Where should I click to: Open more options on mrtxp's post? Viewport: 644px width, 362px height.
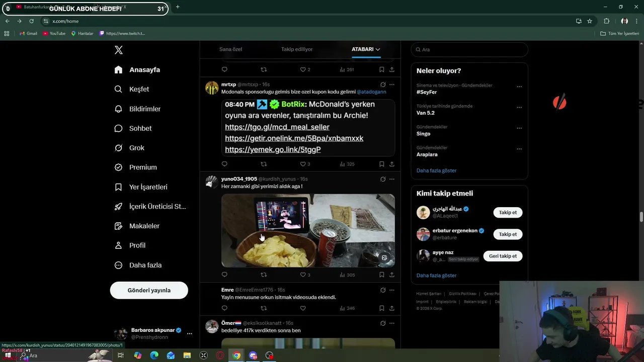(x=392, y=84)
